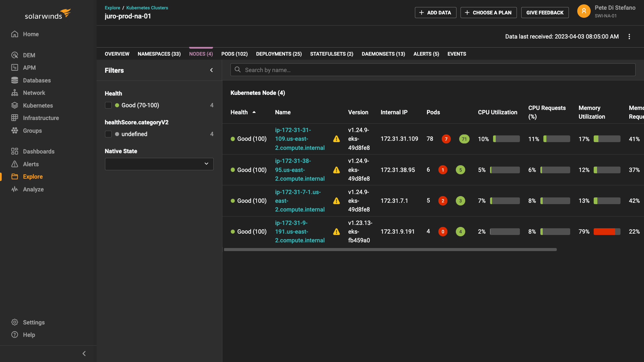Collapse the left navigation sidebar
Screen dimensions: 644x362
pyautogui.click(x=84, y=353)
